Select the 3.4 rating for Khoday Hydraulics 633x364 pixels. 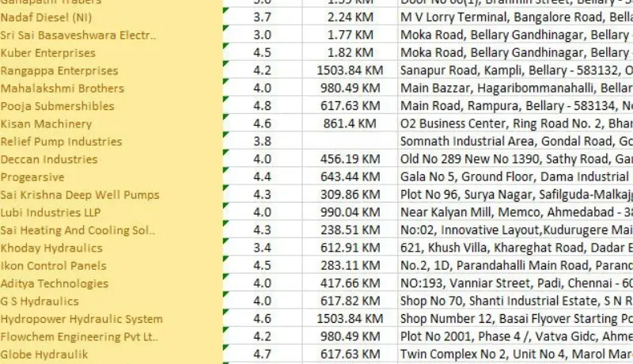pos(263,248)
